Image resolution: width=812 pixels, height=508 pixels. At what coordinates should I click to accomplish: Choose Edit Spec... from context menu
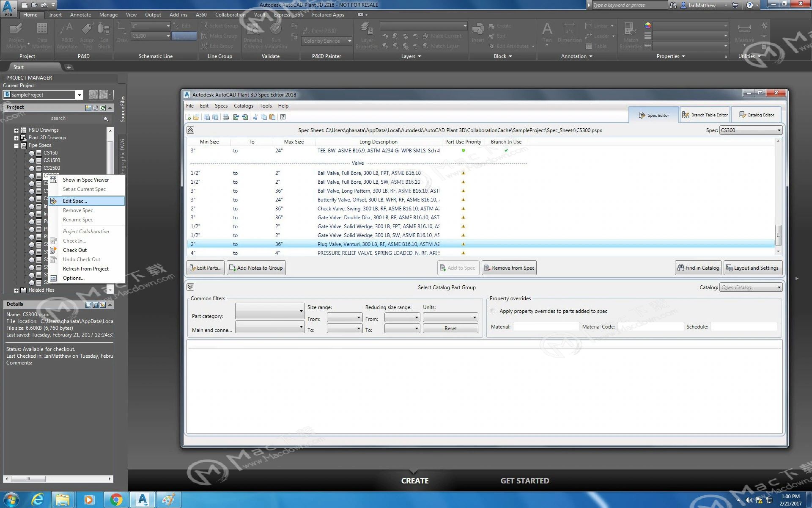[x=87, y=201]
